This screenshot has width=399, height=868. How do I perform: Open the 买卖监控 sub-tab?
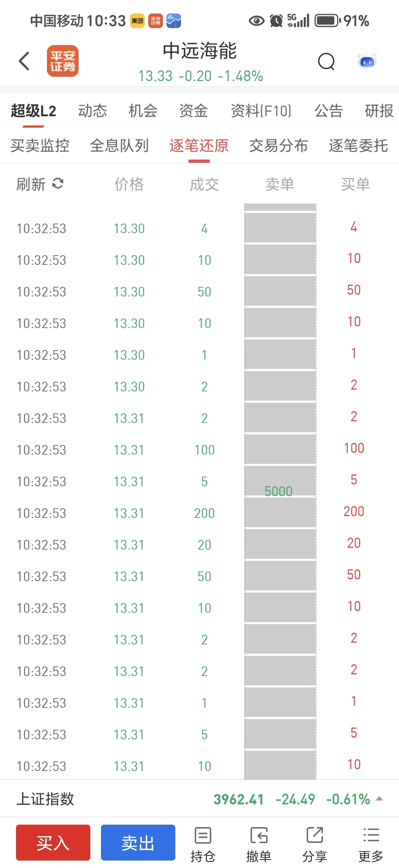coord(40,145)
